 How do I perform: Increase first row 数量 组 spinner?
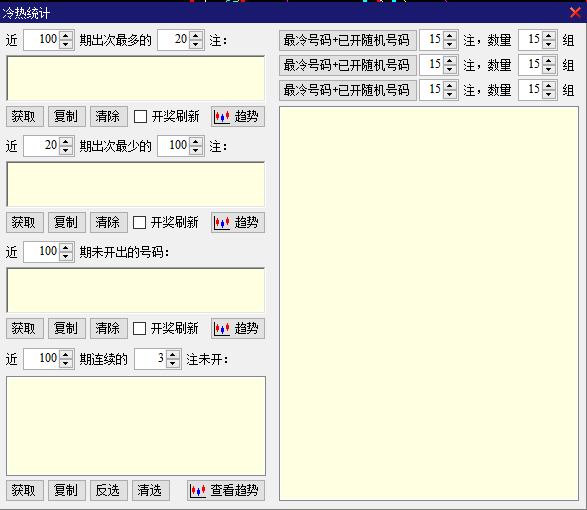coord(549,36)
